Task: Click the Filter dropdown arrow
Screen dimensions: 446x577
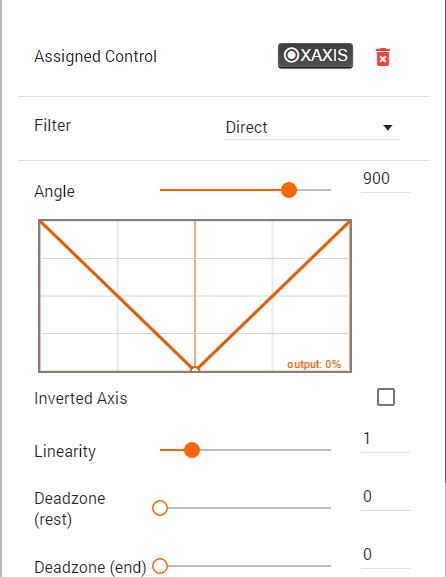Action: [x=387, y=128]
